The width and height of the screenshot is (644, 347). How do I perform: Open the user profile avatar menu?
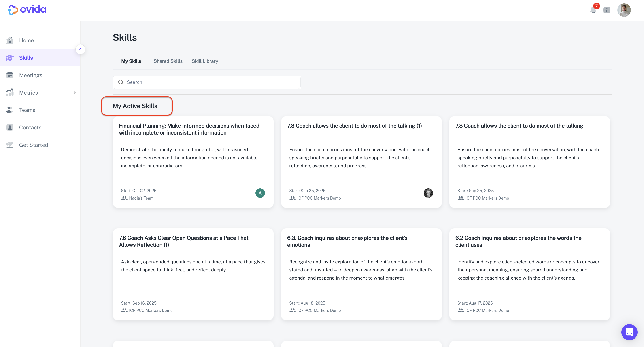pos(624,10)
